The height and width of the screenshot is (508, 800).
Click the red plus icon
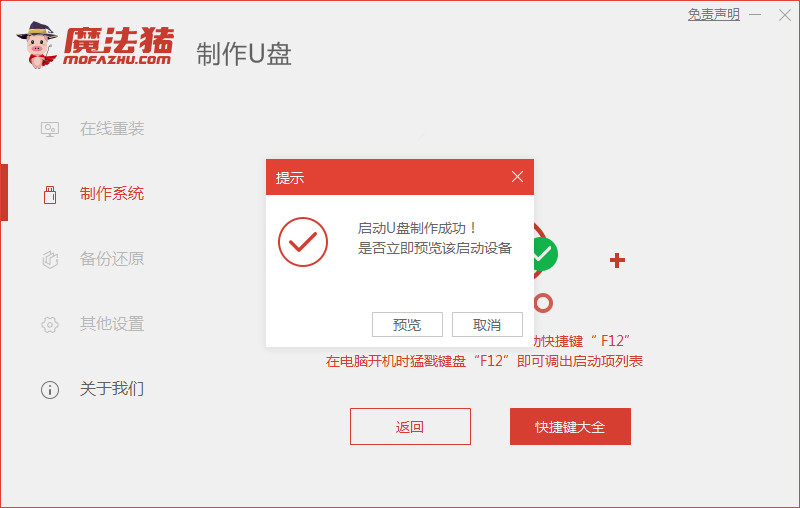pyautogui.click(x=617, y=260)
